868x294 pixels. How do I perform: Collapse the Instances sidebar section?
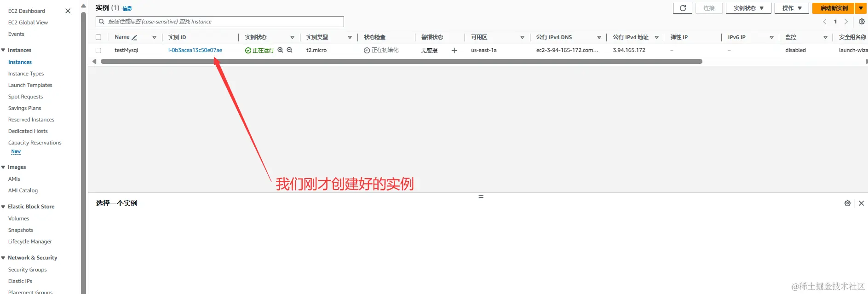(x=3, y=50)
